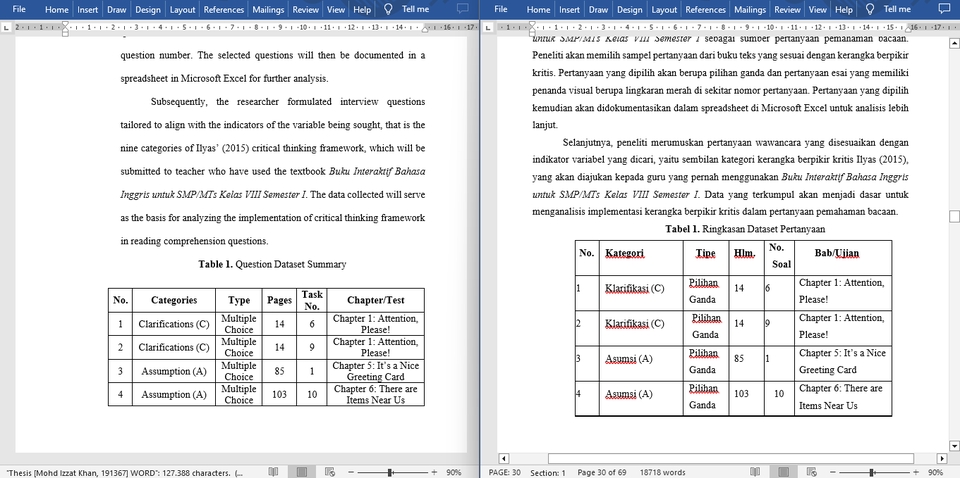Select Print Layout view in left window
960x478 pixels.
pos(301,472)
